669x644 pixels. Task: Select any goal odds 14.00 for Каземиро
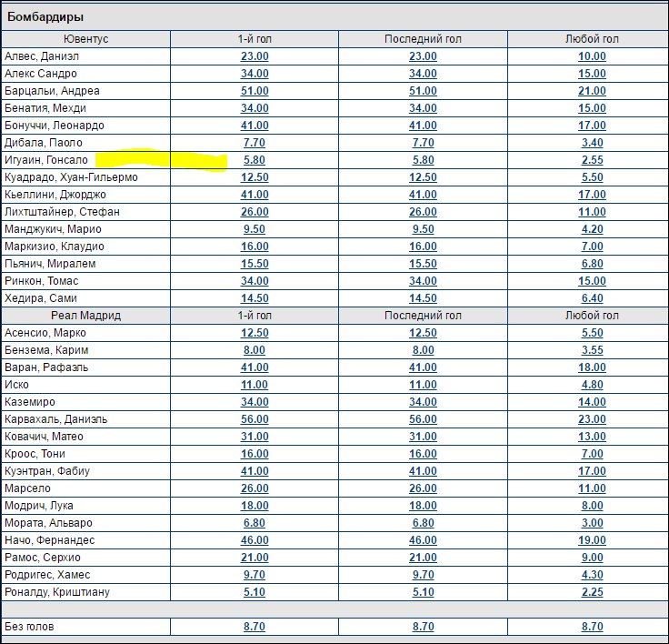(592, 402)
